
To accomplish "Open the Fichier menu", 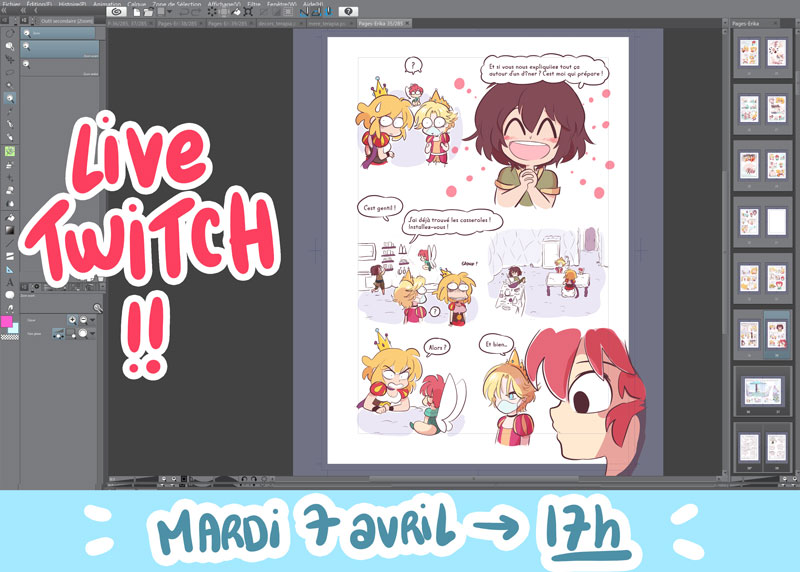I will coord(11,4).
